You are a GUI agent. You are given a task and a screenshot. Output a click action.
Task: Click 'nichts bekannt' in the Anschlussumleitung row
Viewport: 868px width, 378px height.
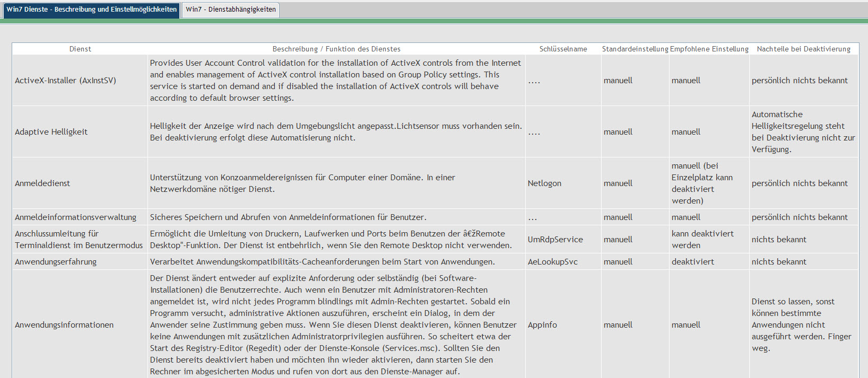tap(779, 240)
